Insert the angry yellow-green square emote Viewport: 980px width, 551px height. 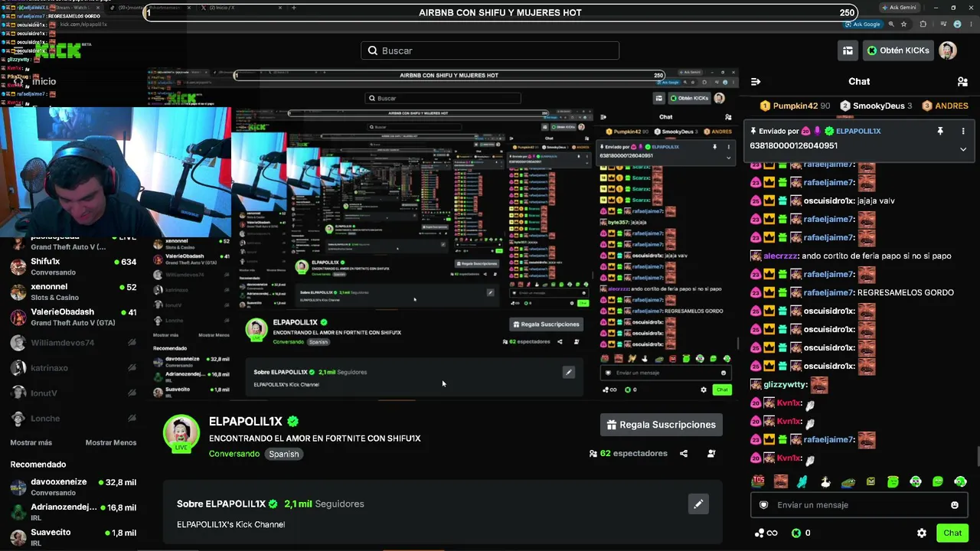(x=871, y=481)
